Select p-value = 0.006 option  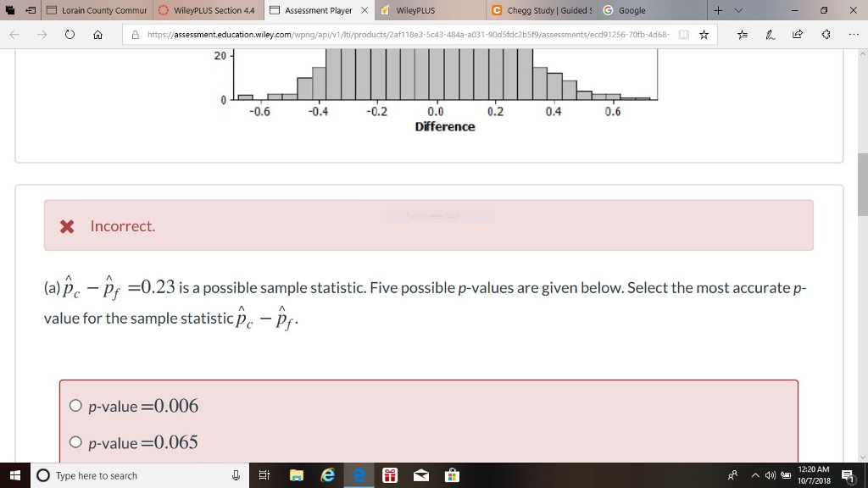(x=75, y=406)
